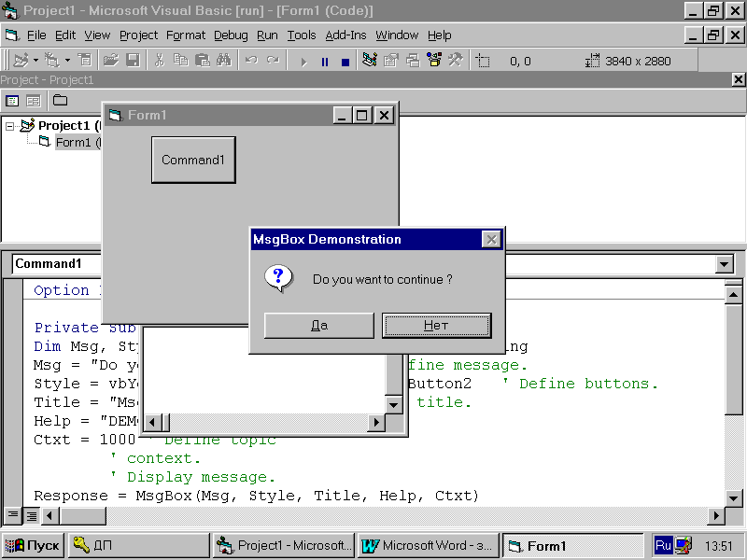This screenshot has height=560, width=747.
Task: Open the Tools menu
Action: (301, 35)
